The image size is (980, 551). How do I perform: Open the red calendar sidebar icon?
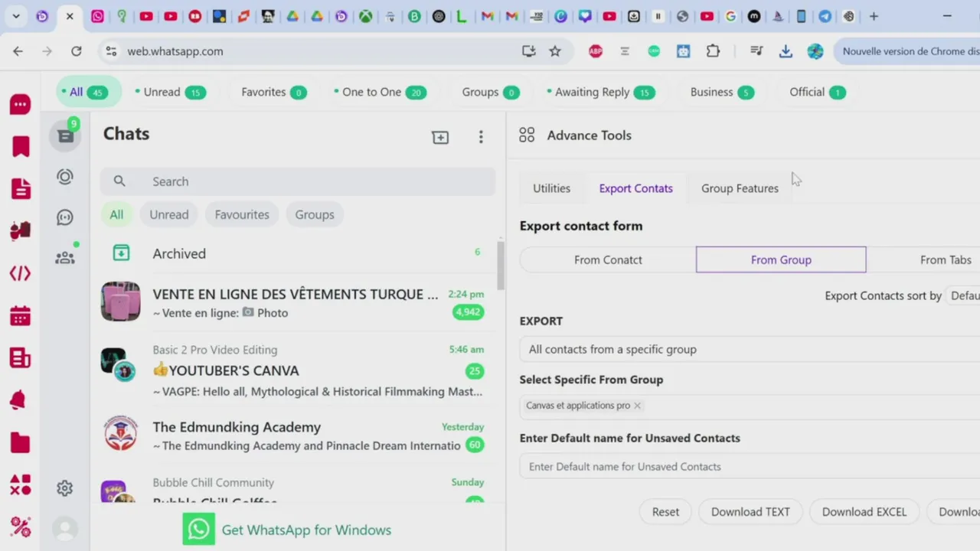coord(21,315)
